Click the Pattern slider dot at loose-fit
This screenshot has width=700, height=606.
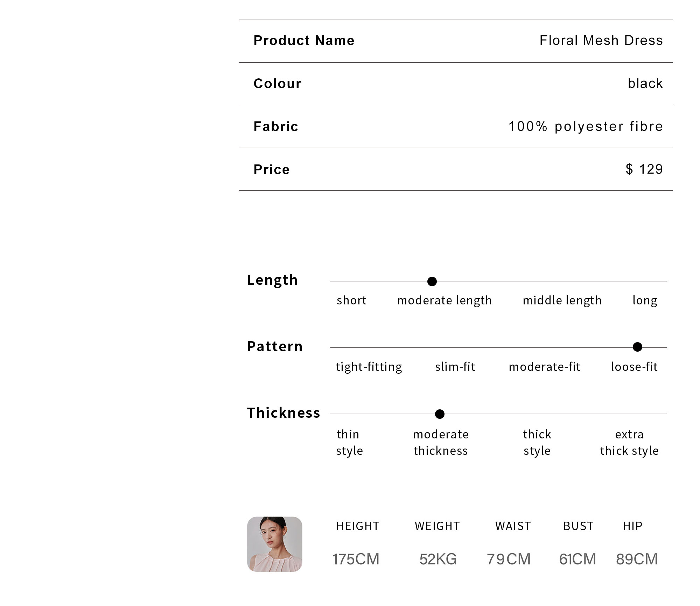(638, 347)
